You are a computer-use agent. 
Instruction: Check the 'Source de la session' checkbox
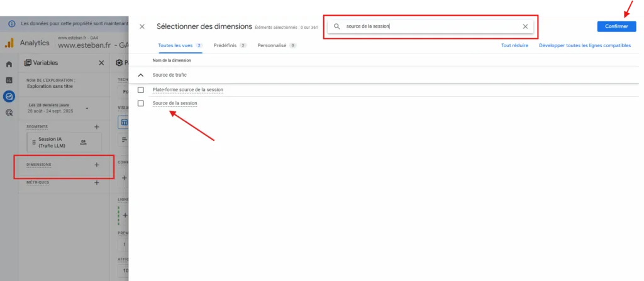[x=141, y=103]
